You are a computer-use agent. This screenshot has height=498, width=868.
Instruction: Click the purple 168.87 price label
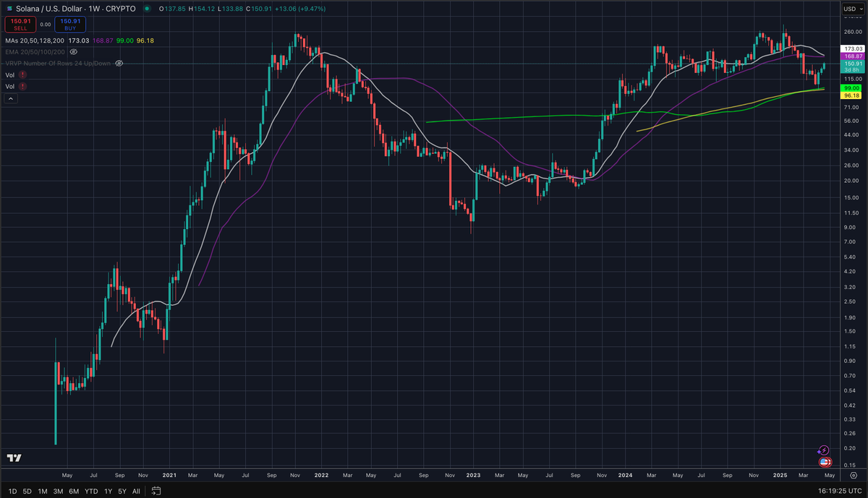click(853, 56)
